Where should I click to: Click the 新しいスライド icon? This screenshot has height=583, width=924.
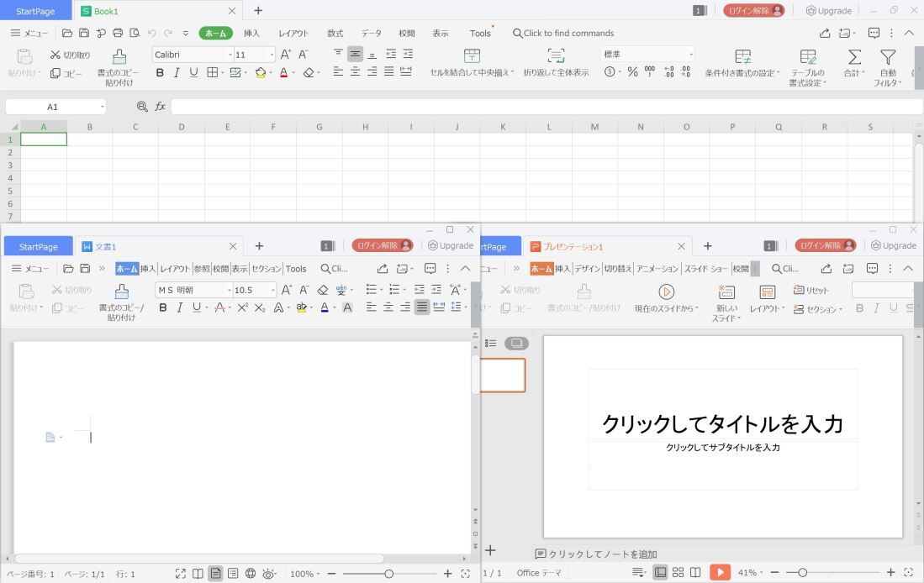click(x=726, y=292)
